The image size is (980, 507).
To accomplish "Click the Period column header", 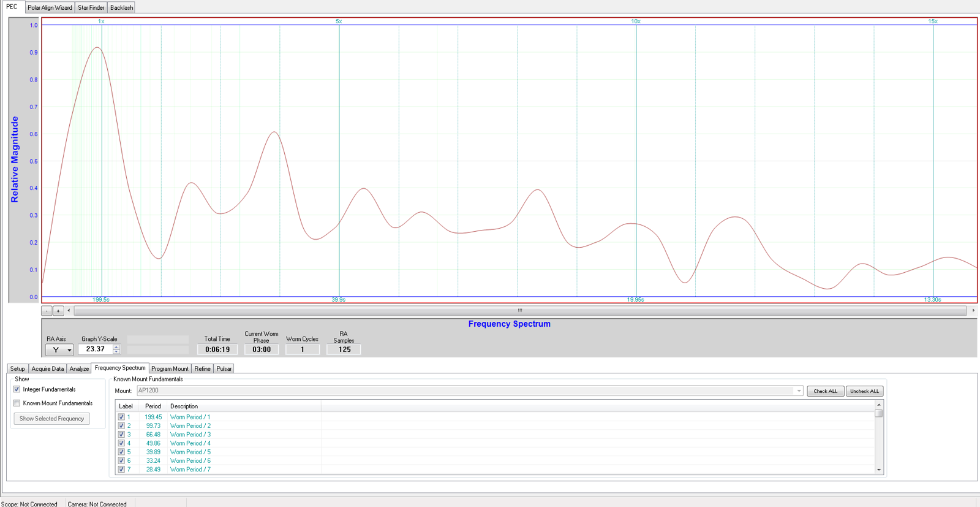I will click(x=153, y=406).
